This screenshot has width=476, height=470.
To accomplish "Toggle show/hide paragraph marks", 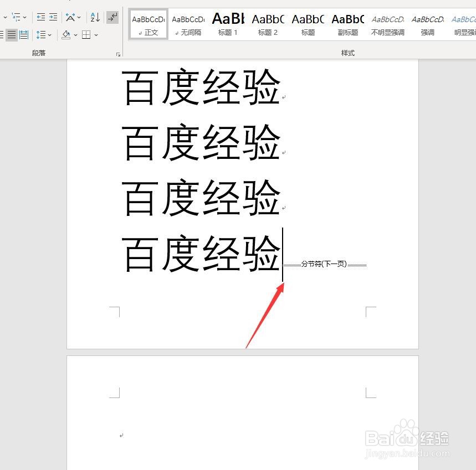I will (112, 17).
